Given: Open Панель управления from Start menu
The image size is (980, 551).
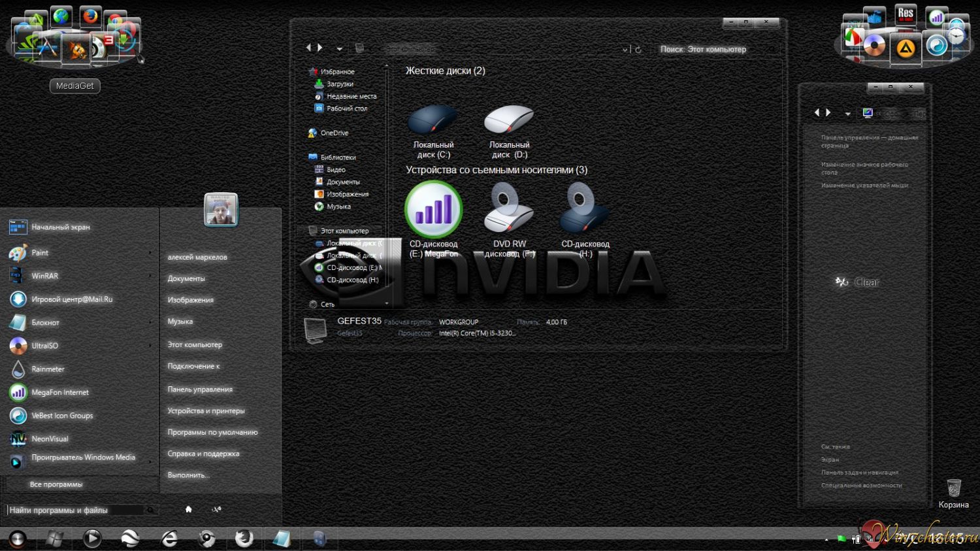Looking at the screenshot, I should (200, 390).
